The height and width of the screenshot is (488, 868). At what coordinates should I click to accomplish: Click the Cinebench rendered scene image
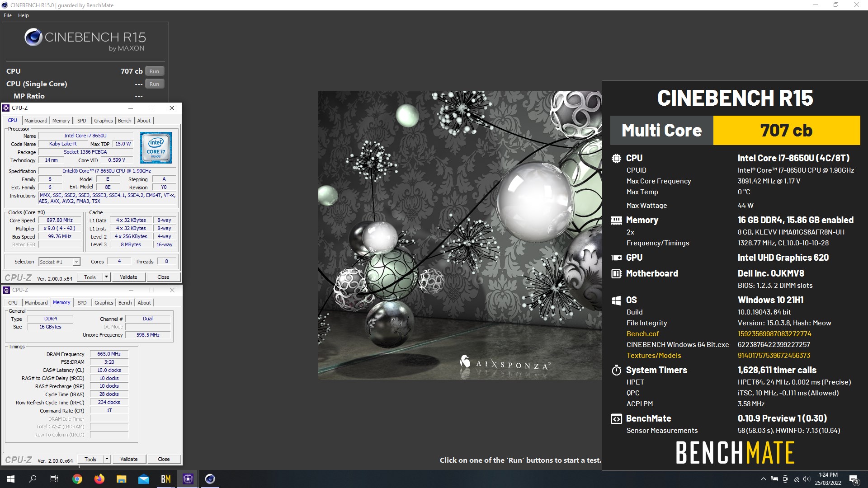pos(460,235)
